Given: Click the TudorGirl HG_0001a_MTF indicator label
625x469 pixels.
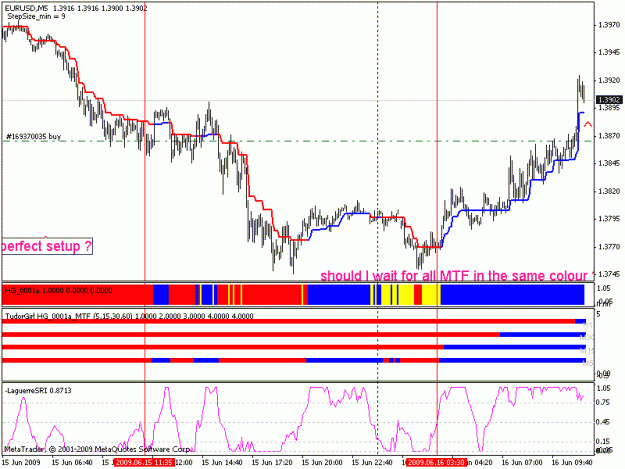Looking at the screenshot, I should tap(130, 316).
